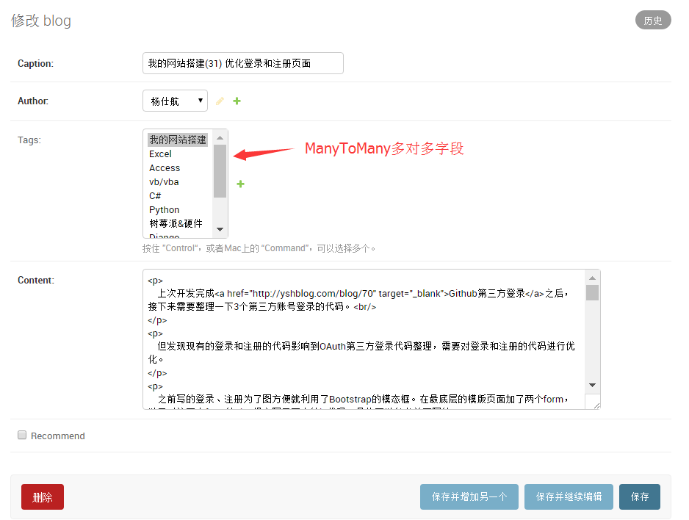689x520 pixels.
Task: Click the 保存并增加另一个 button
Action: pos(469,497)
